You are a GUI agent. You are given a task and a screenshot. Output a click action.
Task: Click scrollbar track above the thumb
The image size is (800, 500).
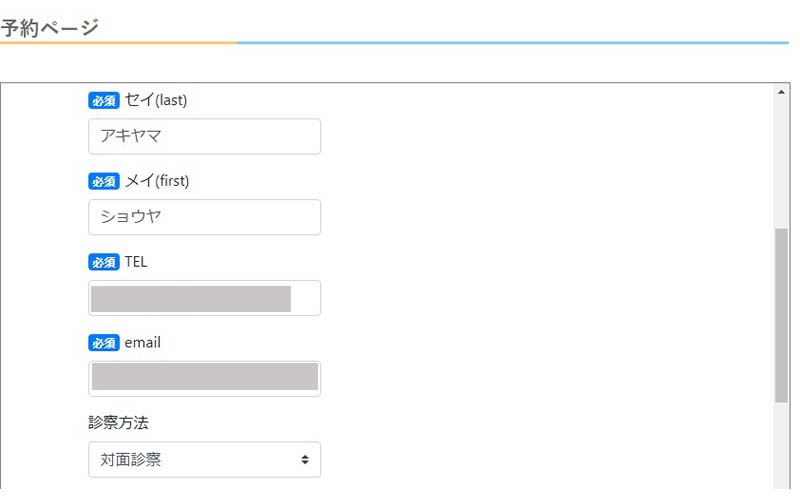[x=781, y=163]
